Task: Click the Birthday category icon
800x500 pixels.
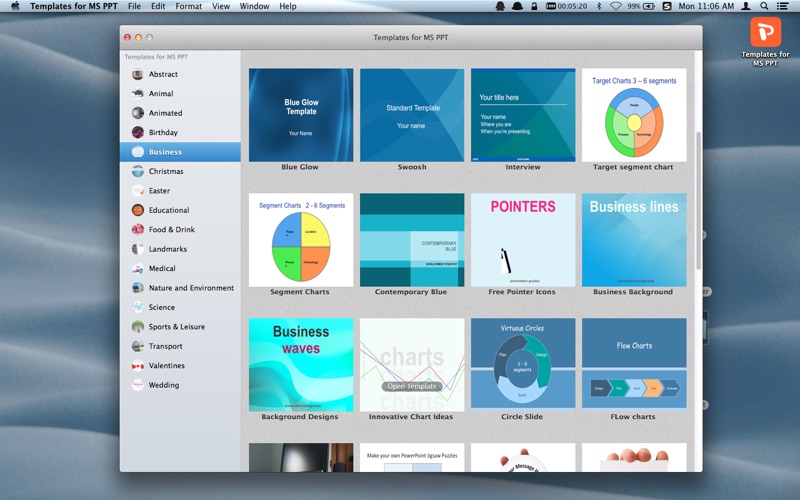Action: tap(138, 133)
